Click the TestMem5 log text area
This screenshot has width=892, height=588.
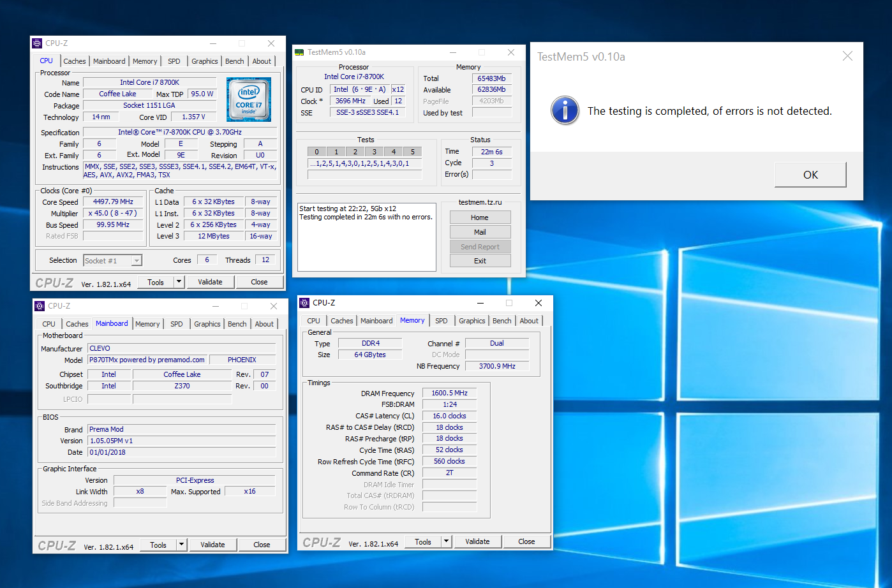[368, 237]
